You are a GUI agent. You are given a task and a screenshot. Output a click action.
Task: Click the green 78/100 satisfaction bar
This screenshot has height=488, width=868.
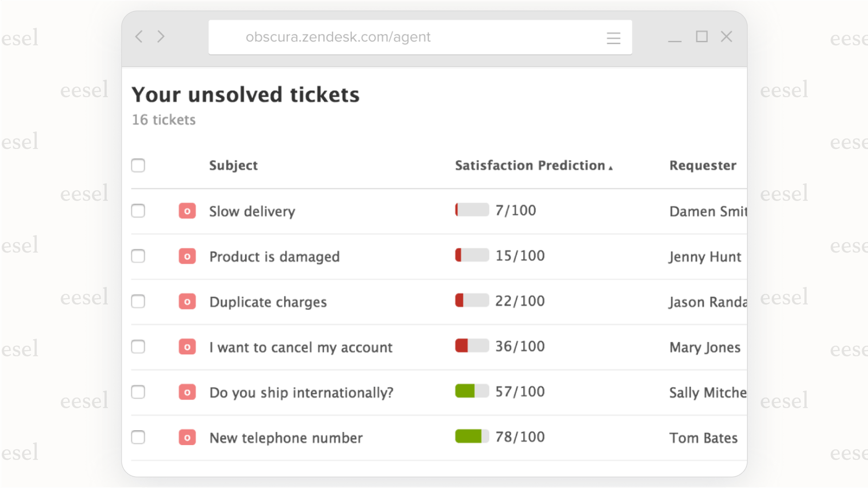471,436
